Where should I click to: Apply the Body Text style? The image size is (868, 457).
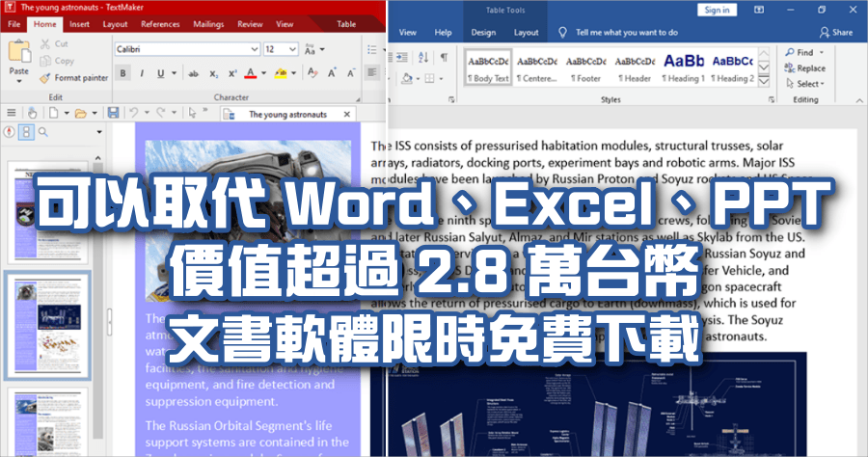tap(488, 67)
